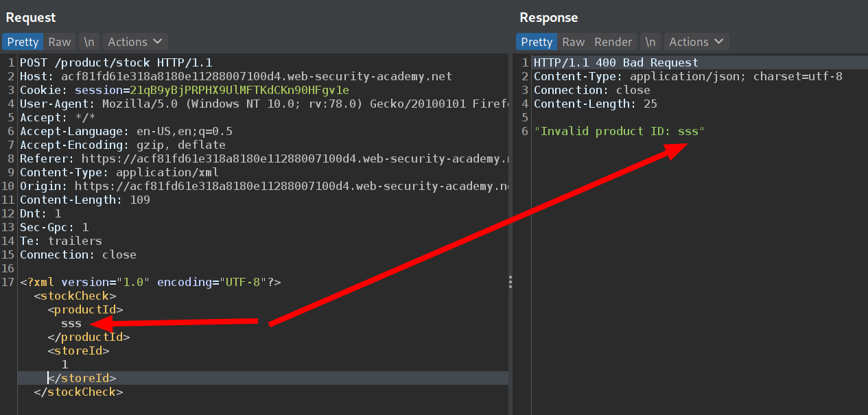Click the three-dot divider between the panes

click(x=511, y=283)
